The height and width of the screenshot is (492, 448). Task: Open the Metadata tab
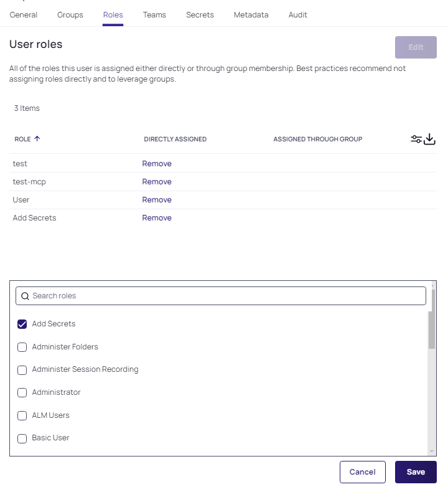click(251, 15)
